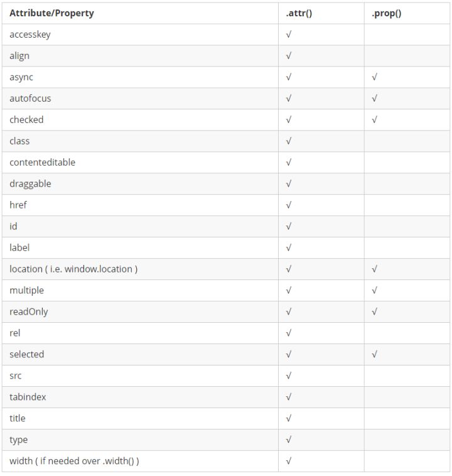Select the contenteditable row text
The height and width of the screenshot is (476, 452).
[42, 163]
